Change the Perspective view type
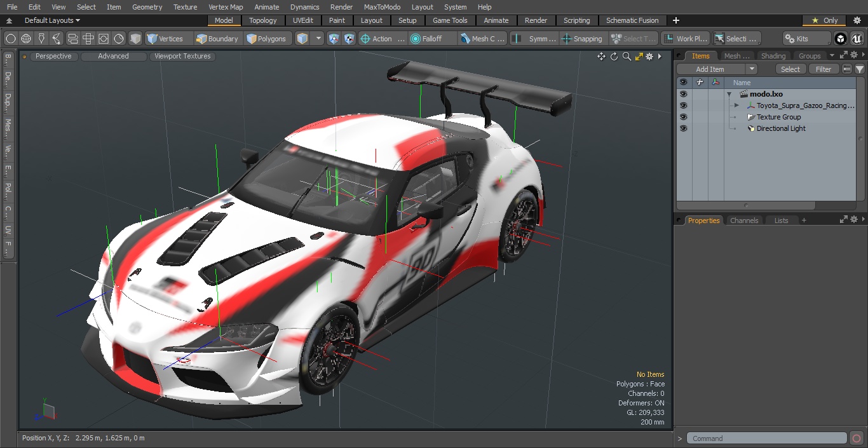The width and height of the screenshot is (868, 448). pos(53,56)
